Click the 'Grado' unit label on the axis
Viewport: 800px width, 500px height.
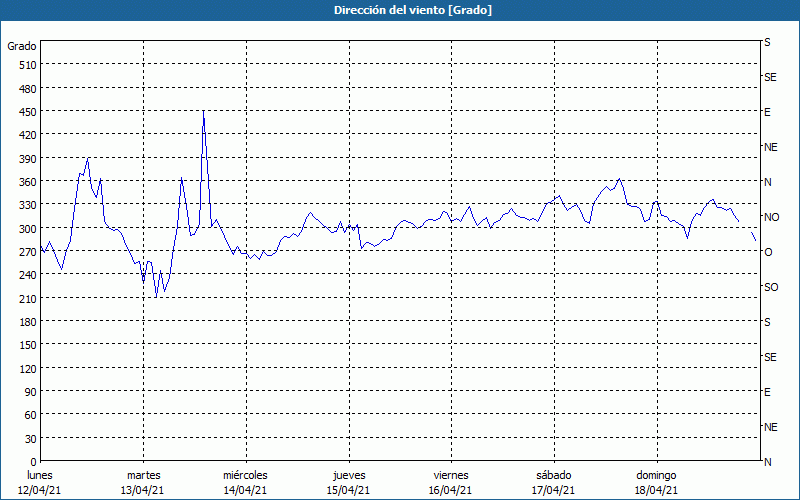tap(22, 46)
